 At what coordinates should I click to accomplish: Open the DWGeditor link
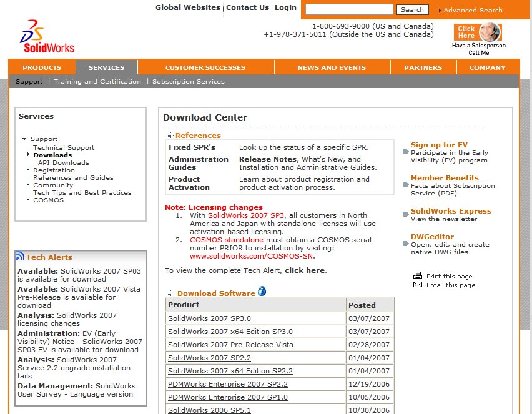(x=432, y=237)
